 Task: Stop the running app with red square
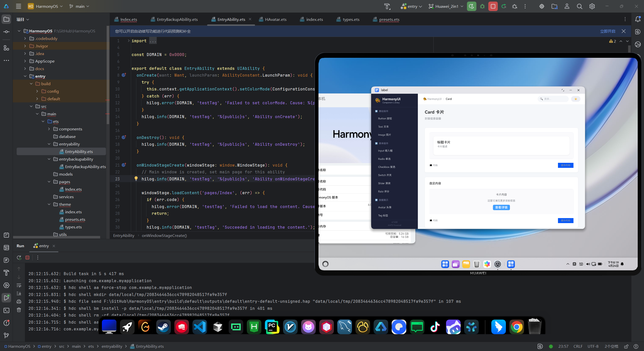pos(493,6)
